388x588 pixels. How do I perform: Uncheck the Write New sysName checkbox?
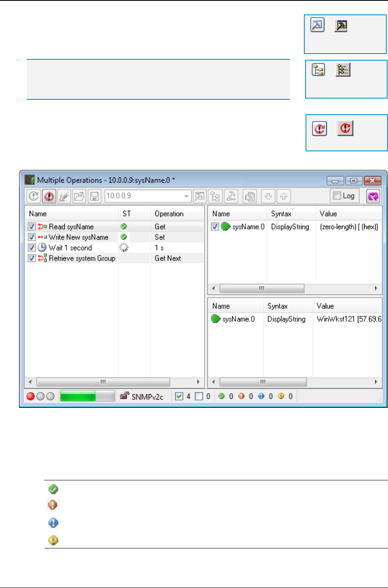pyautogui.click(x=32, y=237)
